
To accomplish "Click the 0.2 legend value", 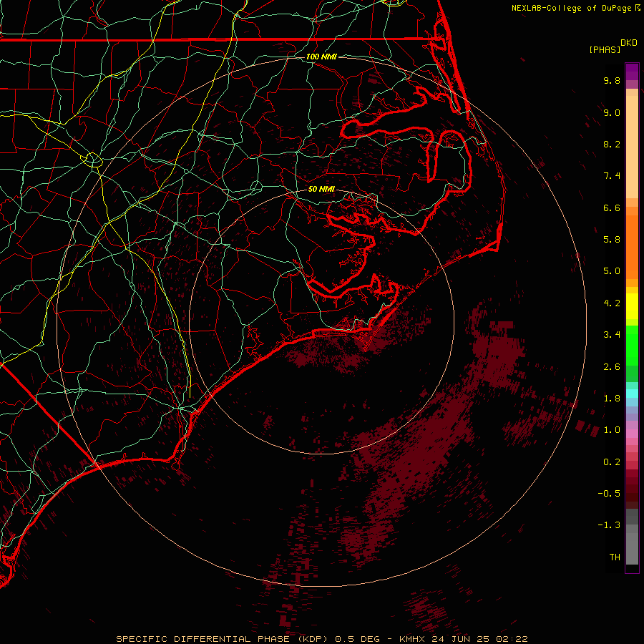I will [612, 462].
